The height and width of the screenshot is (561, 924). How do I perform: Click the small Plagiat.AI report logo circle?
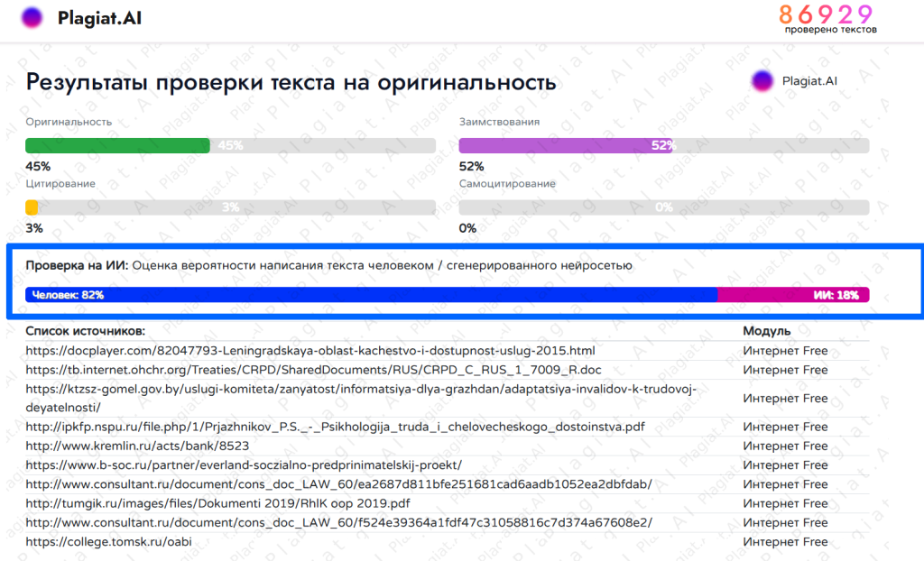(762, 81)
